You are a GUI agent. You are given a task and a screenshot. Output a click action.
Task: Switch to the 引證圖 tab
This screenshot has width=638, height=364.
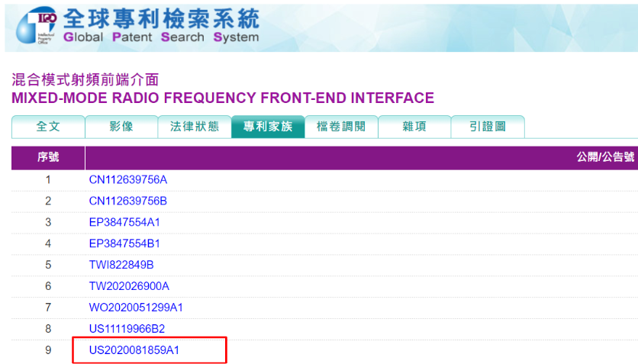(487, 127)
